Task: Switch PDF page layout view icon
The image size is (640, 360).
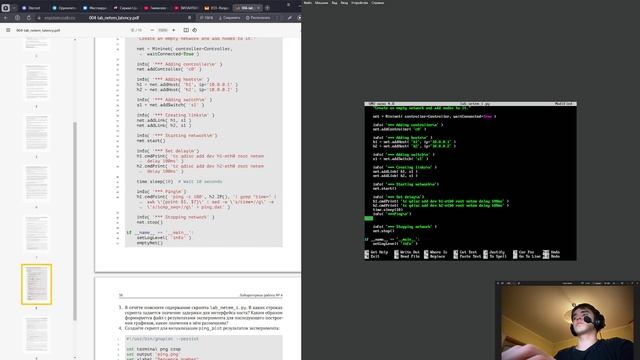Action: (x=186, y=30)
